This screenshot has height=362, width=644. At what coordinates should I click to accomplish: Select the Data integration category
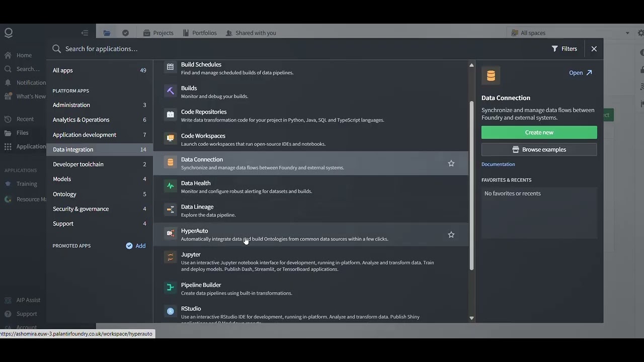pyautogui.click(x=100, y=149)
